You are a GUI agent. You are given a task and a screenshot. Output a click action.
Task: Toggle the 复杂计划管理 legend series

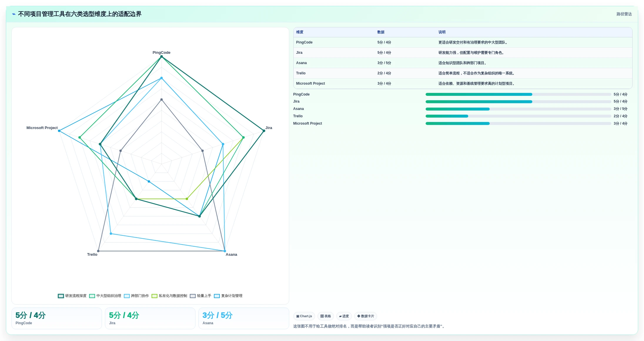tap(228, 296)
